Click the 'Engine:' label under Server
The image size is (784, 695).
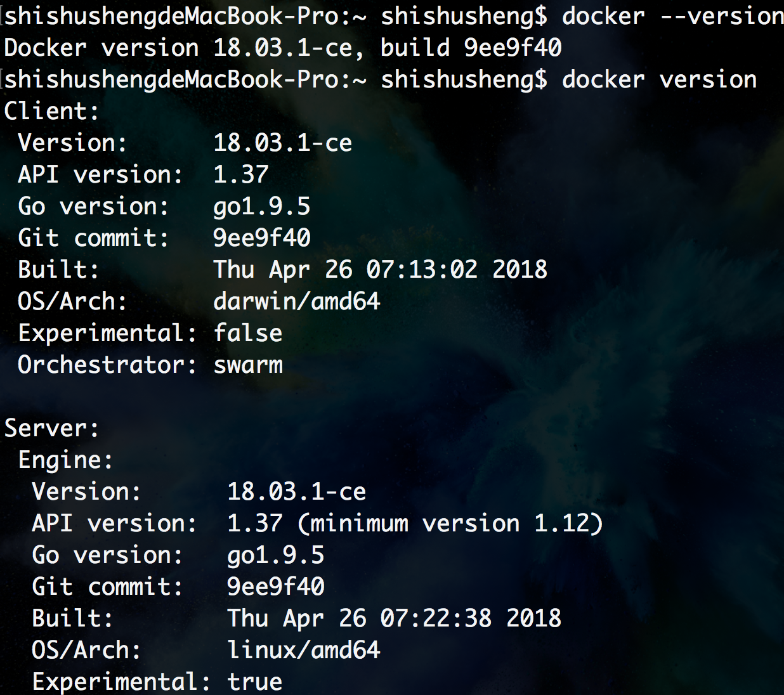(65, 460)
